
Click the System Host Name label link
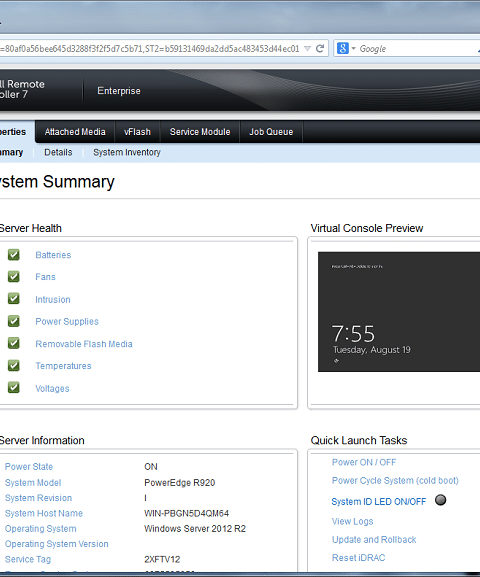click(44, 513)
